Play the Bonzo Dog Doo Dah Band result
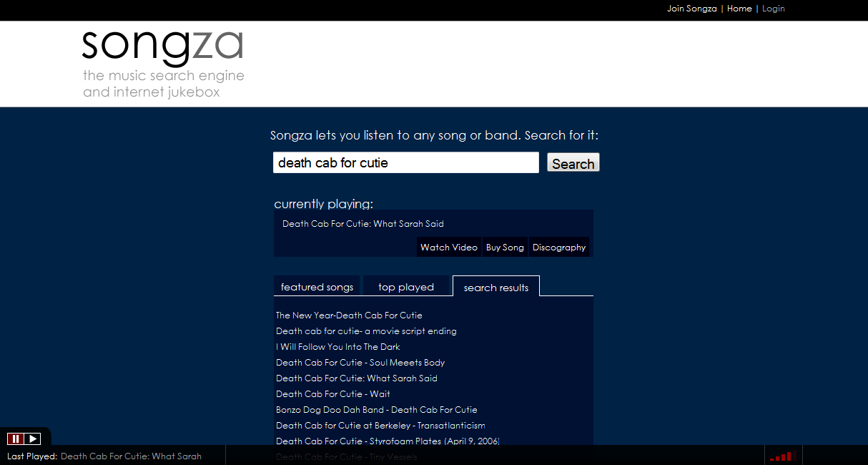This screenshot has width=868, height=465. click(x=377, y=410)
